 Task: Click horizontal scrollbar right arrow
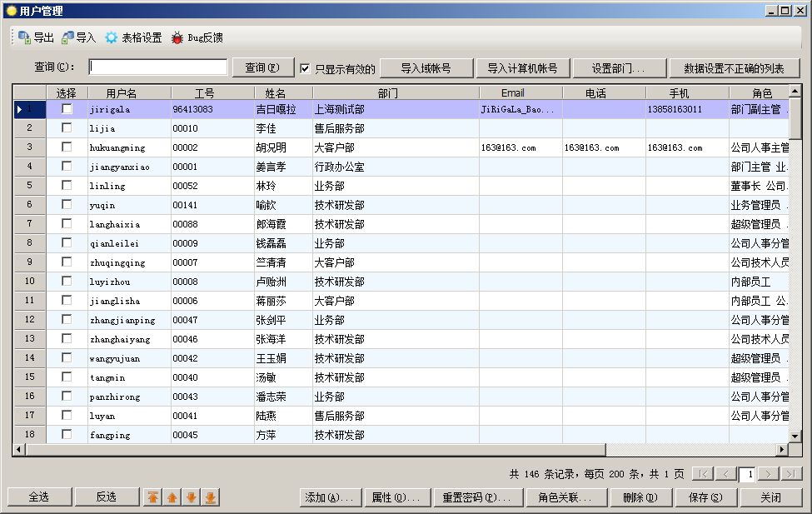click(x=782, y=449)
